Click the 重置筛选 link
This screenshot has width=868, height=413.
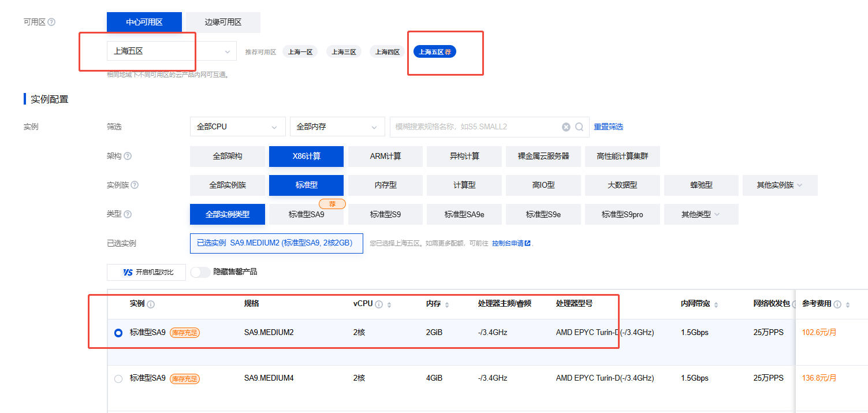point(608,126)
